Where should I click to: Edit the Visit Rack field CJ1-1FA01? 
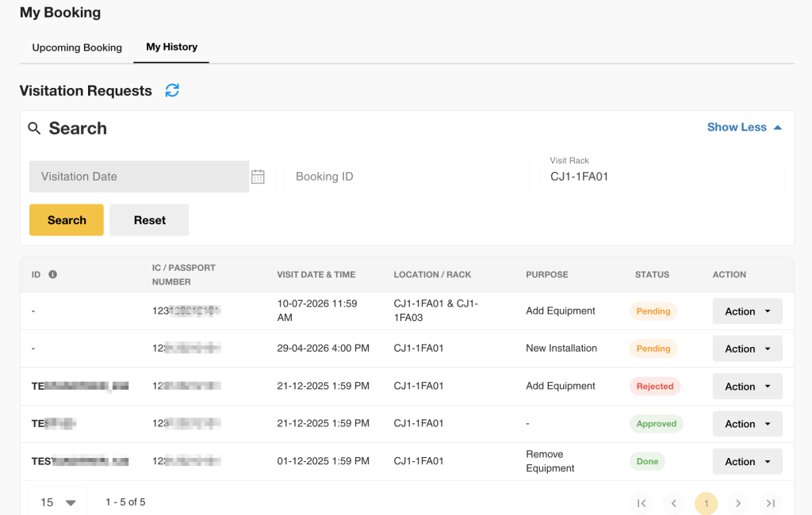pos(661,177)
